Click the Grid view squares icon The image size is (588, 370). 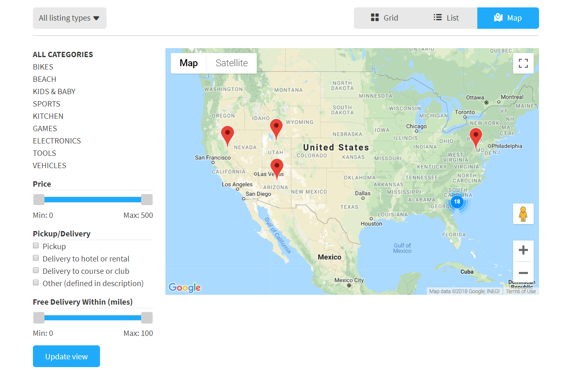tap(374, 17)
